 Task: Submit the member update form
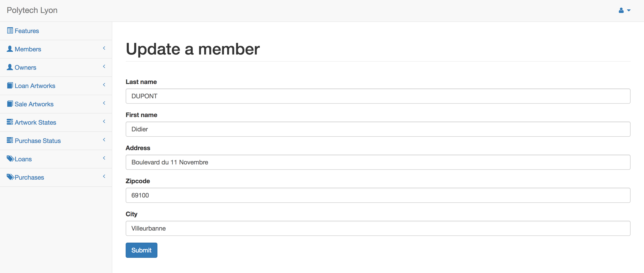point(142,250)
